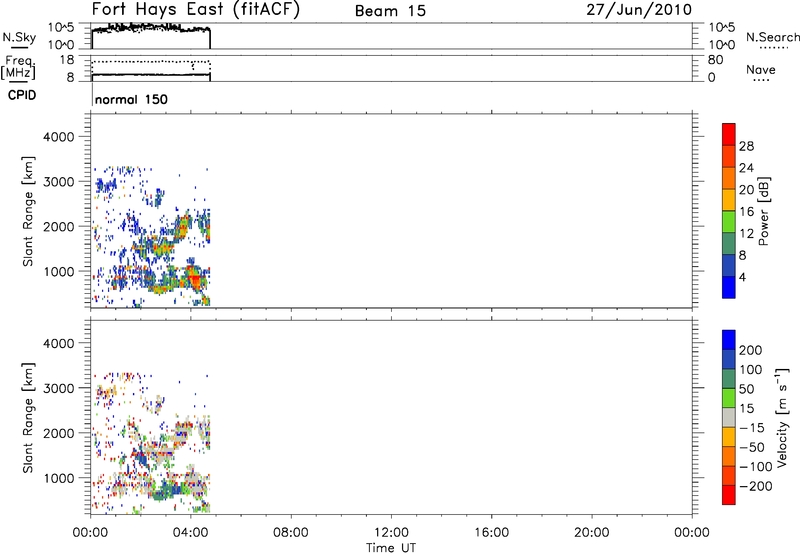
Task: Click the '4000' tick on the power panel axis
Action: click(x=58, y=137)
